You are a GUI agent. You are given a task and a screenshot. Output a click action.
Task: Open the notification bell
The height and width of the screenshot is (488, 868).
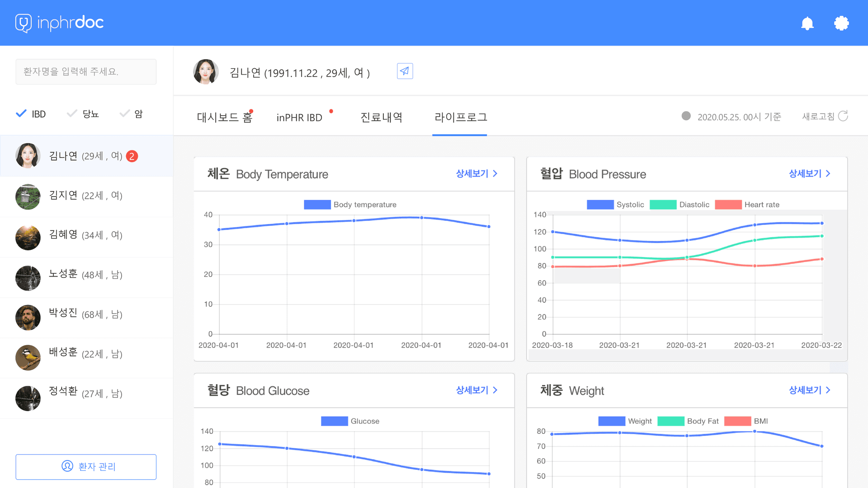point(808,23)
